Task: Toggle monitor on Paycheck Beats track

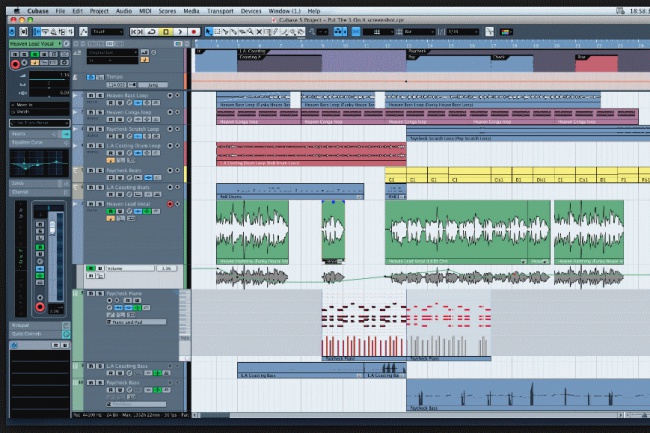Action: click(177, 170)
